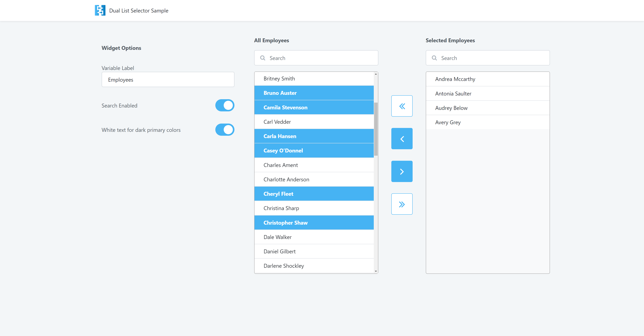Screen dimensions: 644x336
Task: Focus the Variable Label input field
Action: point(168,80)
